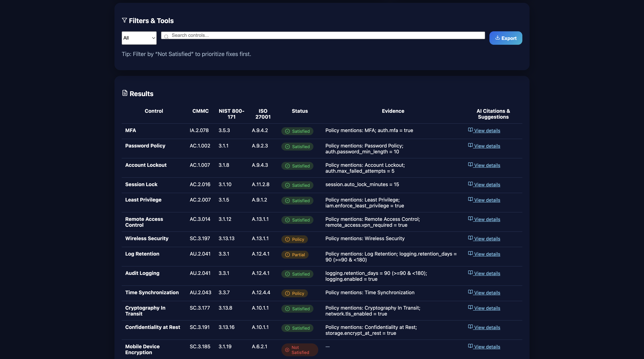
Task: Click the Satisfied check icon for Session Lock
Action: pos(287,185)
